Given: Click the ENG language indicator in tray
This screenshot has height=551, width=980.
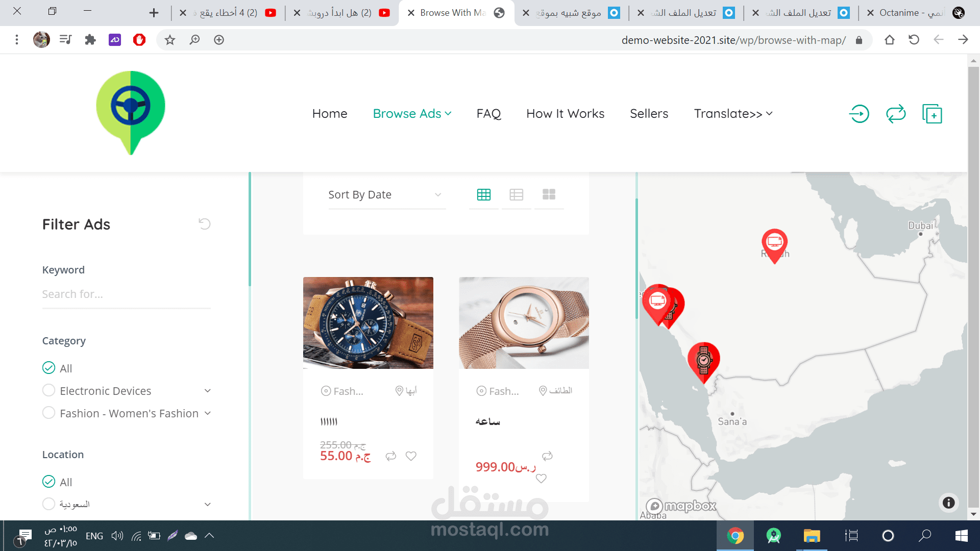Looking at the screenshot, I should [94, 536].
